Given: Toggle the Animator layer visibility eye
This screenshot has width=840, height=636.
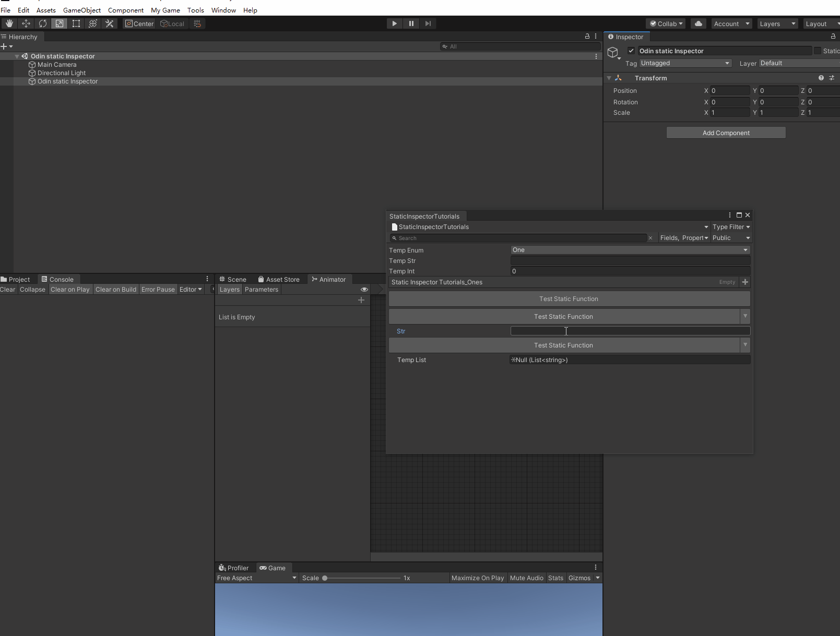Looking at the screenshot, I should (364, 290).
